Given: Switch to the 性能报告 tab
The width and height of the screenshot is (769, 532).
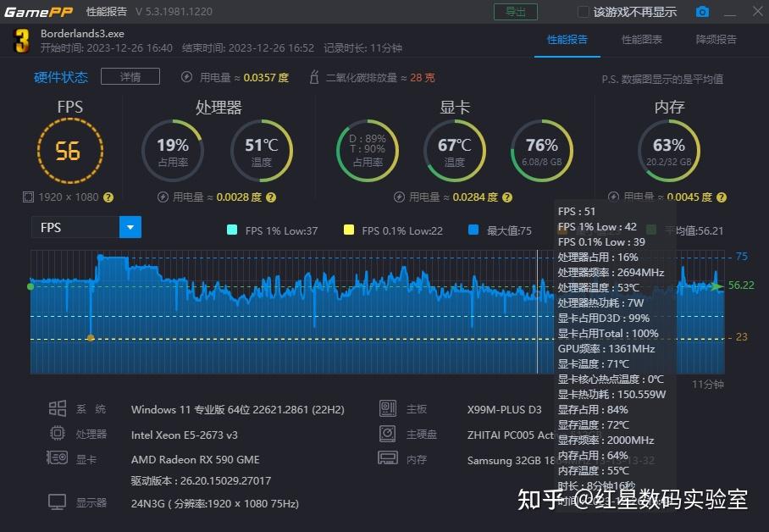Looking at the screenshot, I should pos(567,40).
